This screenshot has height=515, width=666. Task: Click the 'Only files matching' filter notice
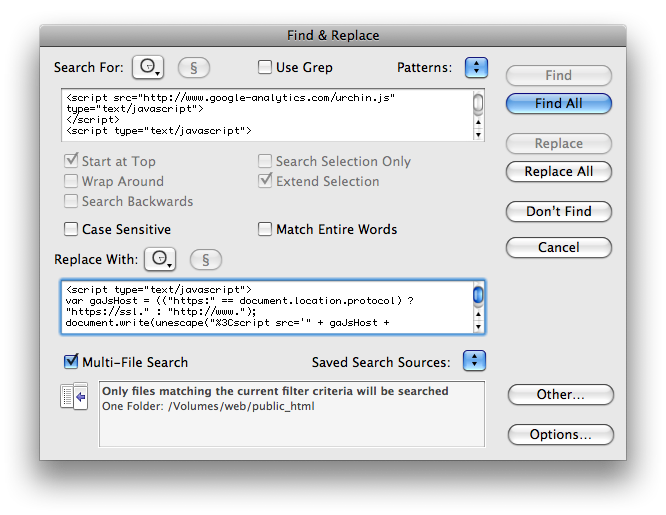pyautogui.click(x=275, y=391)
